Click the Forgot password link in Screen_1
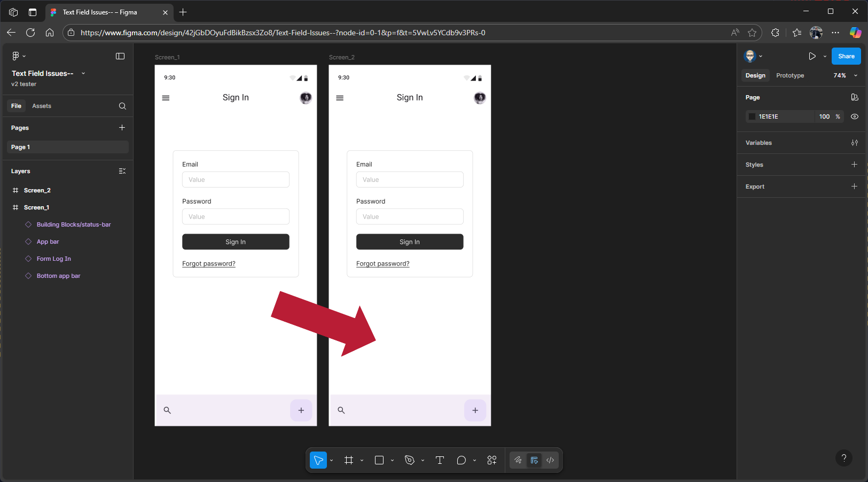868x482 pixels. (209, 263)
